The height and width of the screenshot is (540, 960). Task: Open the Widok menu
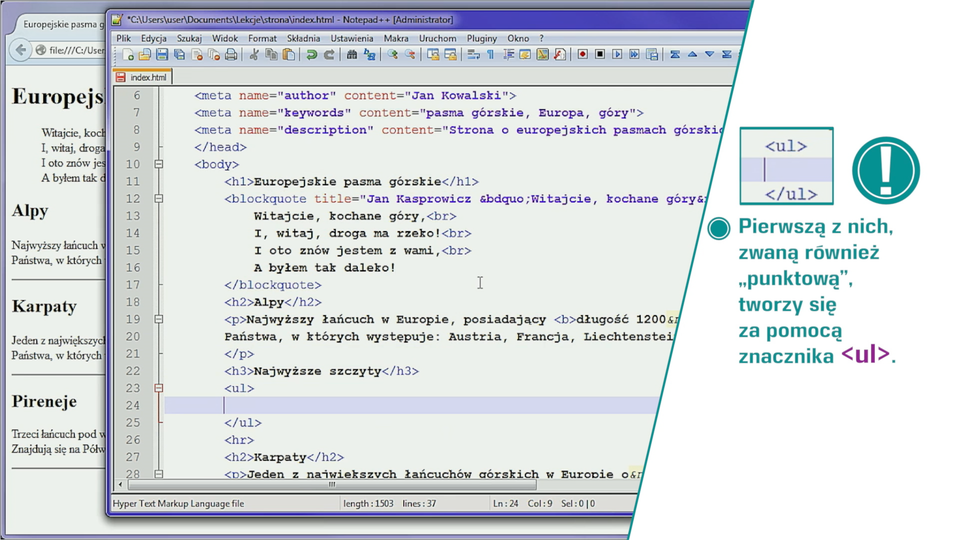click(x=225, y=38)
